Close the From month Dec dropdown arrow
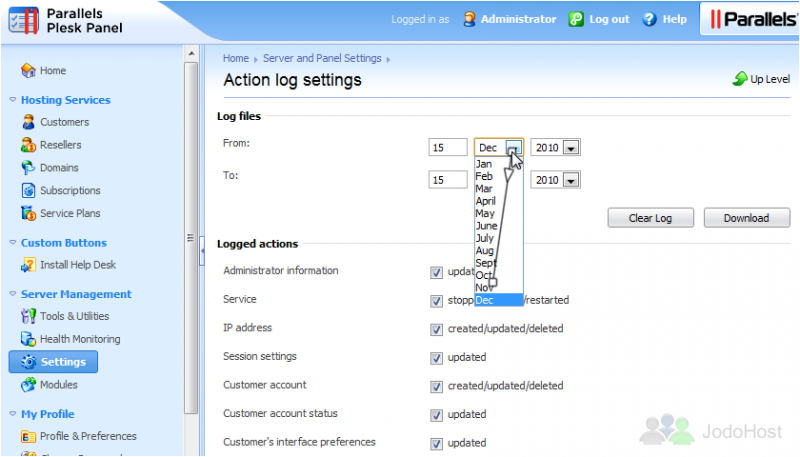Screen dimensions: 800x457 tap(514, 148)
